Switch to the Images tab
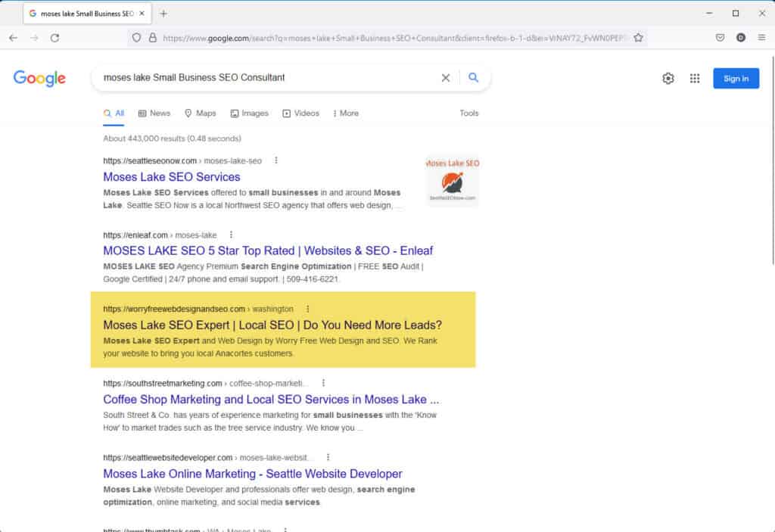This screenshot has width=775, height=532. [x=249, y=114]
